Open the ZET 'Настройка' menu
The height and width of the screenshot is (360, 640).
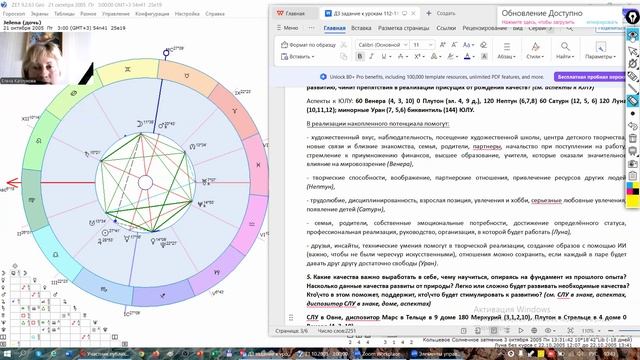pos(187,13)
